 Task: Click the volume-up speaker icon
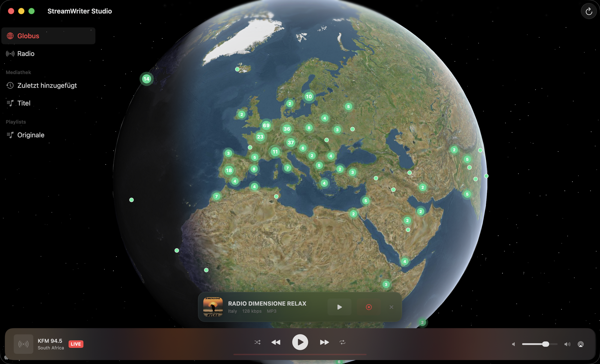[567, 344]
